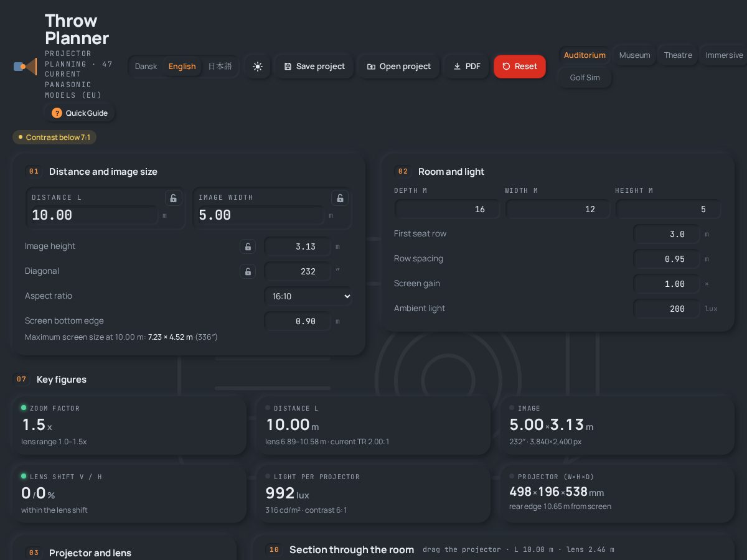Click 'lens range 1.0–1.5x' text
This screenshot has height=560, width=747.
coord(54,442)
